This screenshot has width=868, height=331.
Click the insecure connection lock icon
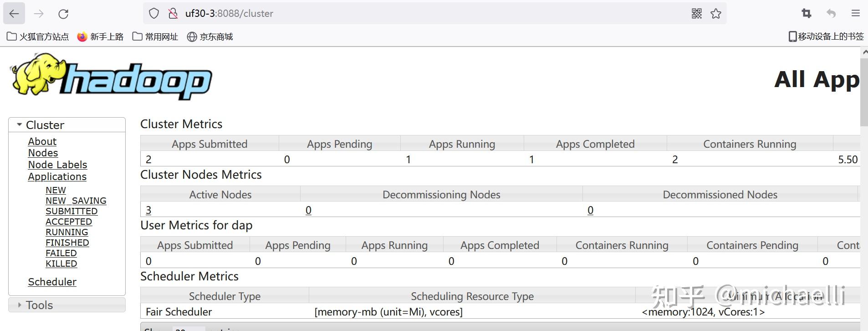click(173, 14)
